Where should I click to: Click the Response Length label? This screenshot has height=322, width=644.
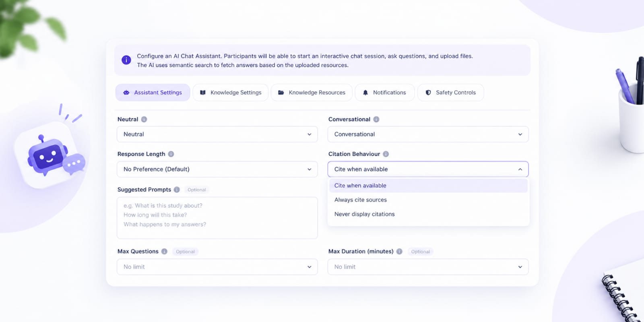141,154
